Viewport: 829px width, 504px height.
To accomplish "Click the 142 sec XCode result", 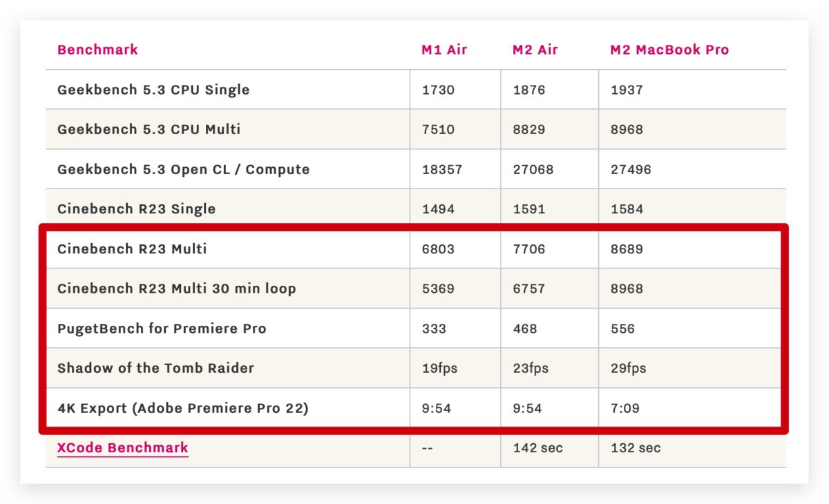I will click(537, 448).
